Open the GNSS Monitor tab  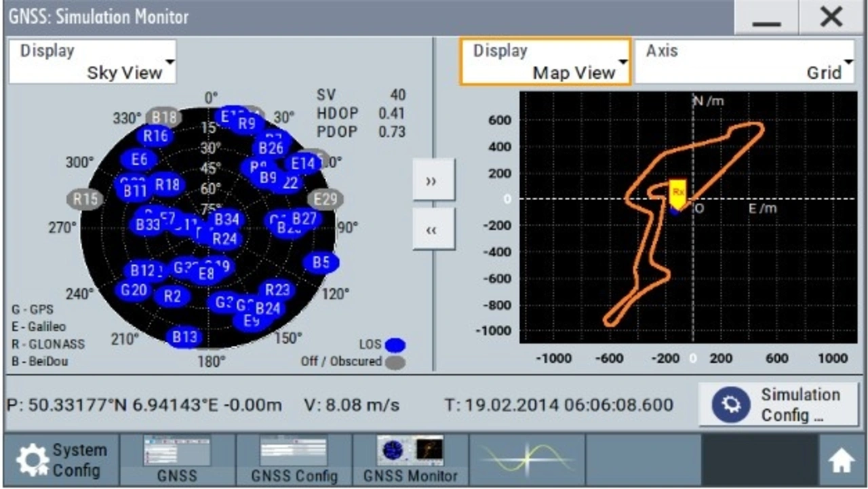tap(410, 460)
